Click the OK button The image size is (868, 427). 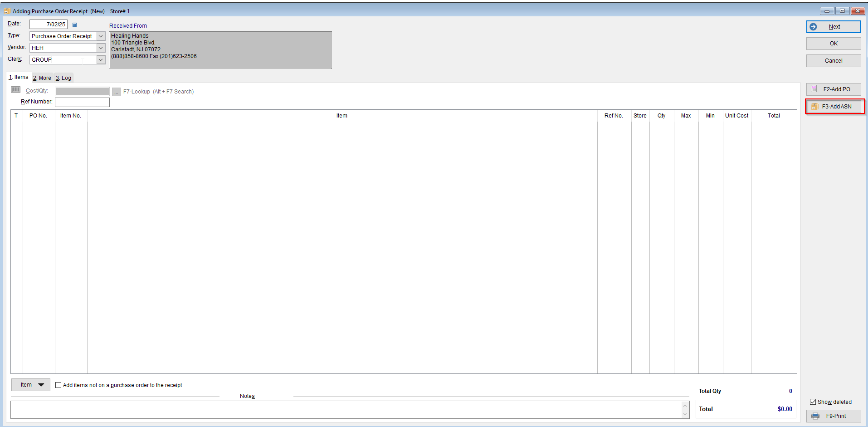[x=833, y=44]
